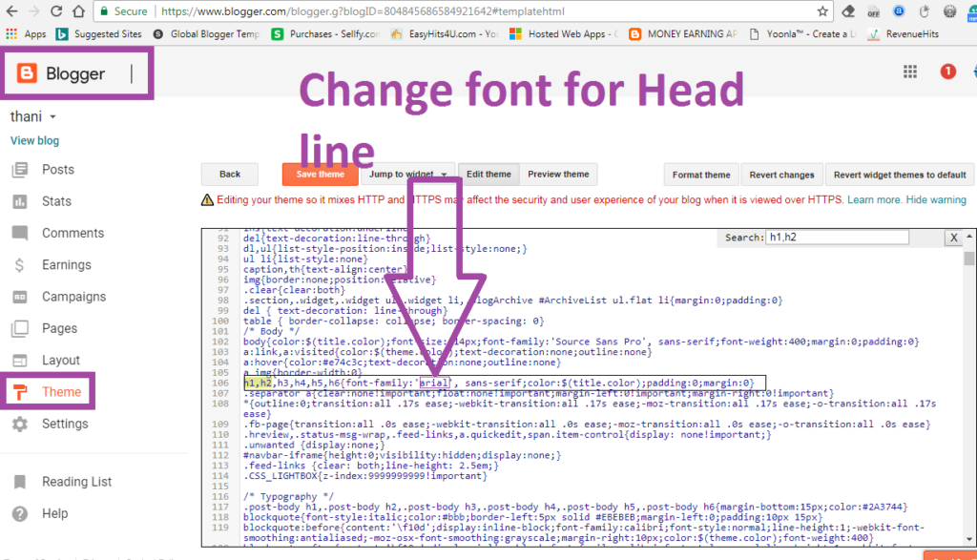The image size is (977, 560).
Task: Go to browser Home icon
Action: pos(78,11)
